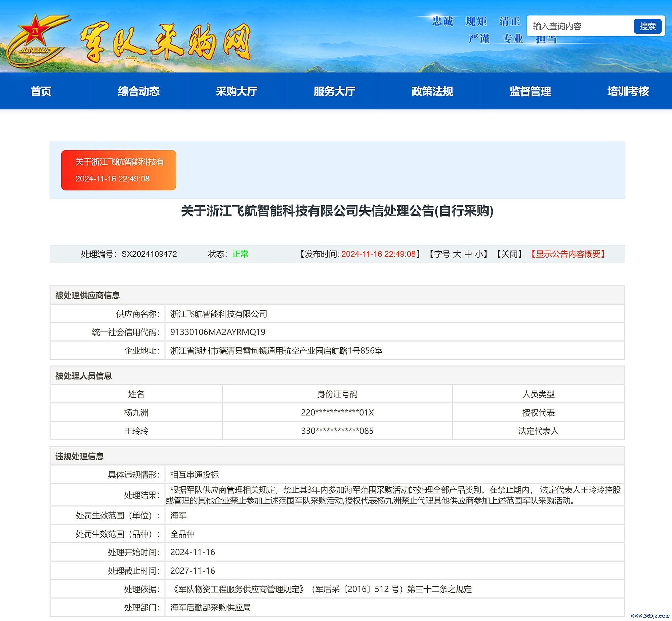Screen dimensions: 672x621
Task: Click the 违规处理信息 section header
Action: [x=337, y=456]
